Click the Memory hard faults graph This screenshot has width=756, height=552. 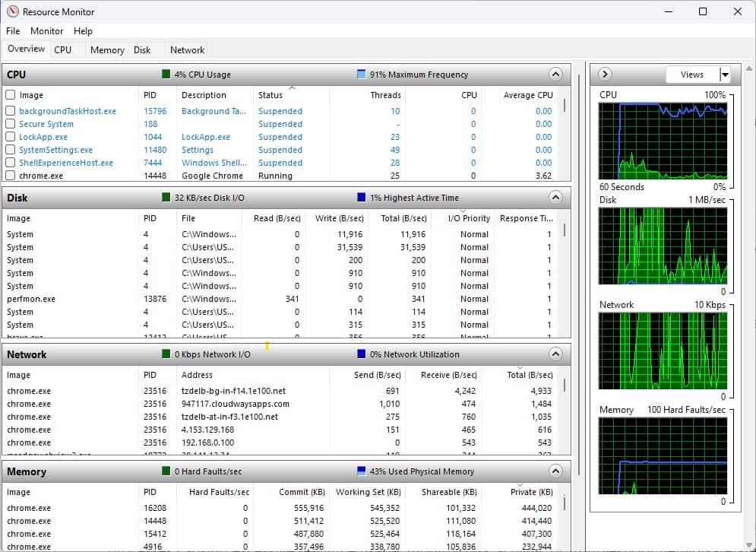pos(663,455)
